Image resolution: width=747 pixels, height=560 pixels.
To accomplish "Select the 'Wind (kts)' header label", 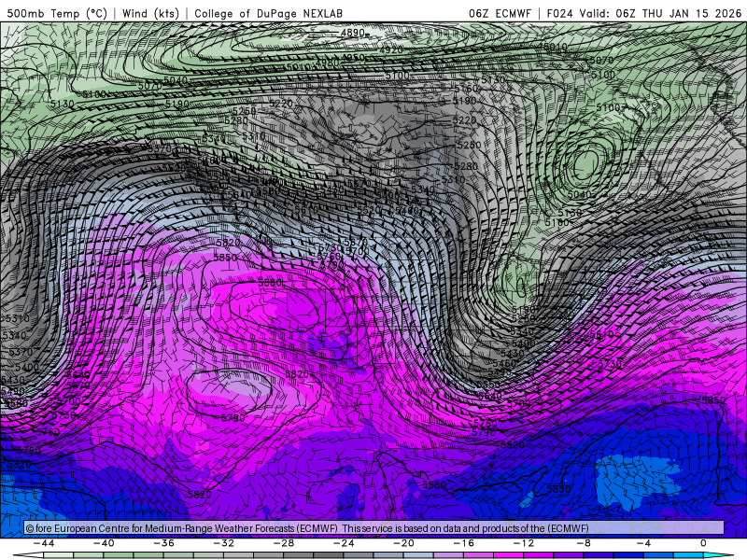I will coord(150,13).
